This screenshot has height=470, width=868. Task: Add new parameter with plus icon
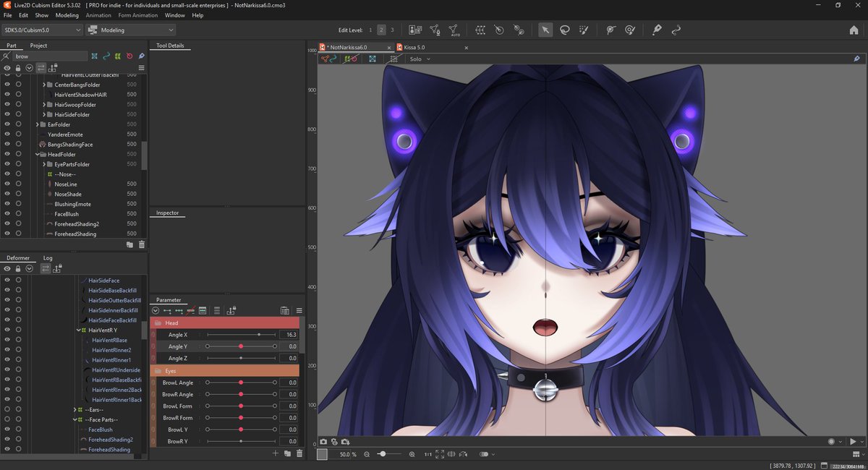(276, 453)
